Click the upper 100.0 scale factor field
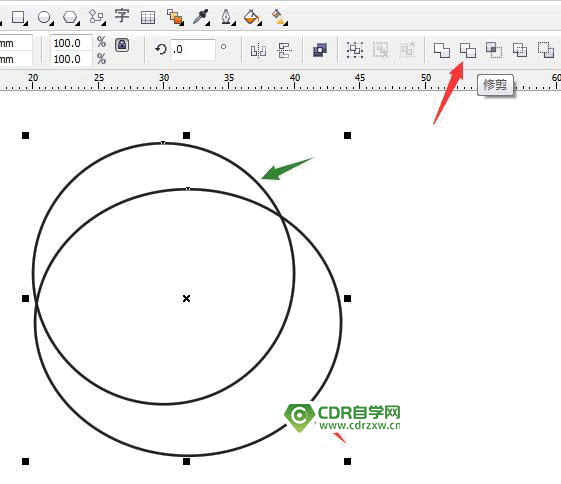 [x=71, y=43]
